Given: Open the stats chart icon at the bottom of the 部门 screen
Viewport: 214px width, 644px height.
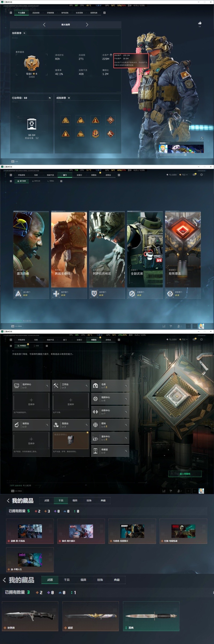Looking at the screenshot, I should point(164,326).
